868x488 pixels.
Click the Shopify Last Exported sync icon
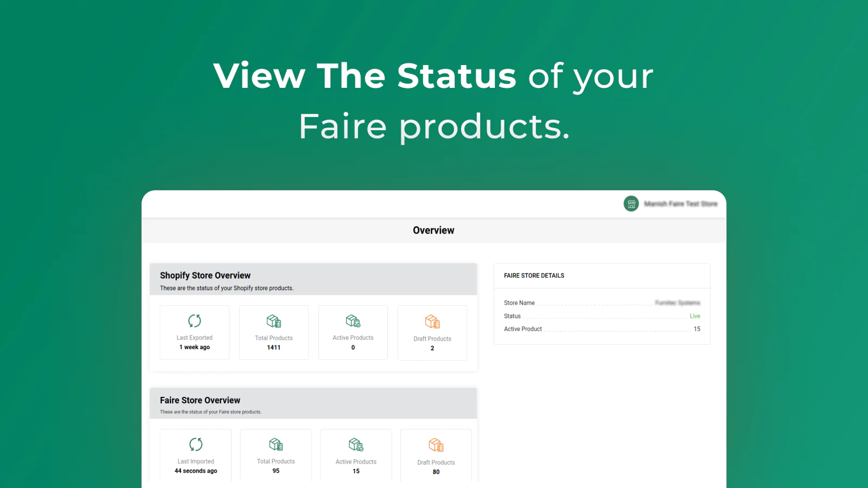pyautogui.click(x=195, y=321)
